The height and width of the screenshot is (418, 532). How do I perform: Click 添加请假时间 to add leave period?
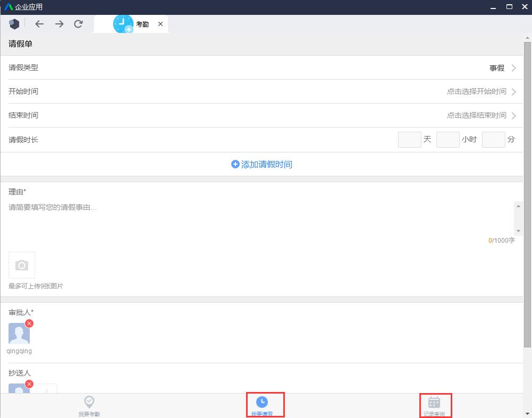263,164
